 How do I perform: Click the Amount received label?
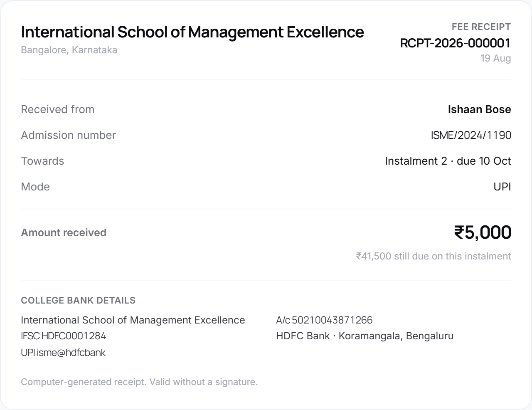click(x=64, y=232)
